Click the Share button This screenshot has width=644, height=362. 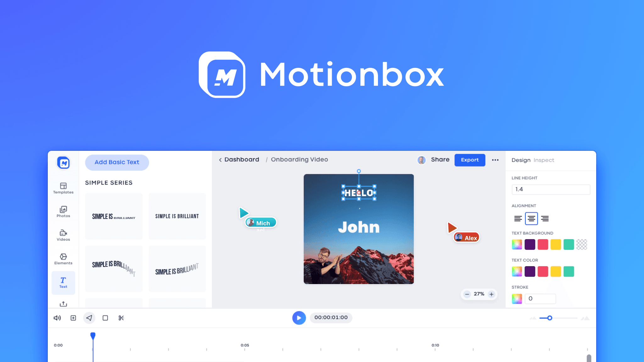point(440,160)
